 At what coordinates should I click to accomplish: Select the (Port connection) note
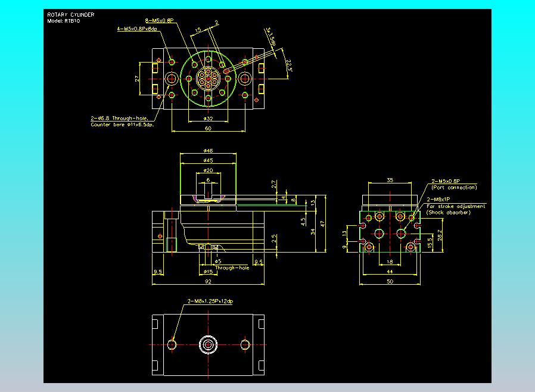click(x=454, y=187)
